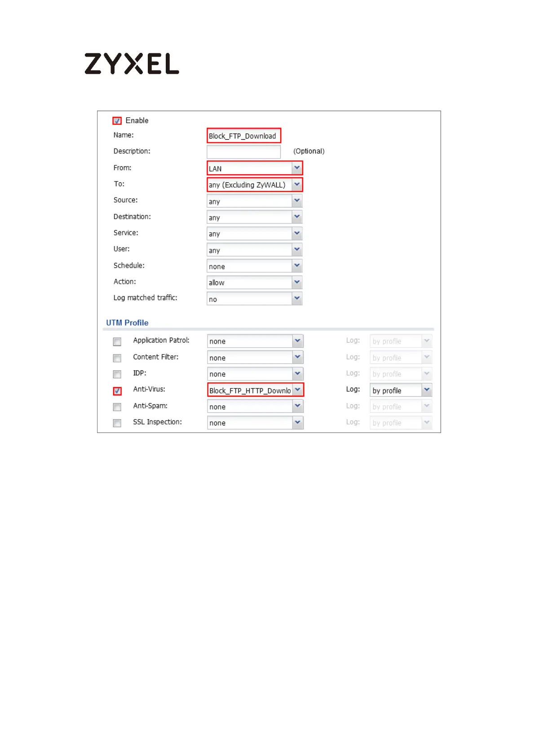Open the User dropdown
The width and height of the screenshot is (535, 756).
click(x=255, y=250)
